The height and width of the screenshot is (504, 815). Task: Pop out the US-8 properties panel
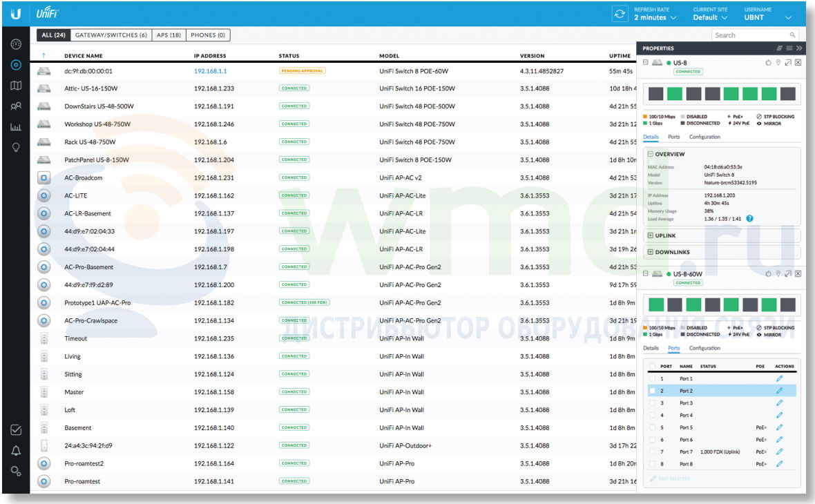tap(788, 63)
